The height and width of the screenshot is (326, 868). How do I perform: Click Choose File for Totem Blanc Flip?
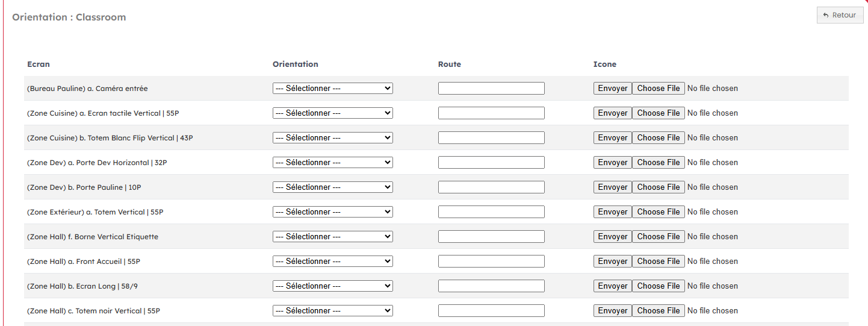pos(658,138)
